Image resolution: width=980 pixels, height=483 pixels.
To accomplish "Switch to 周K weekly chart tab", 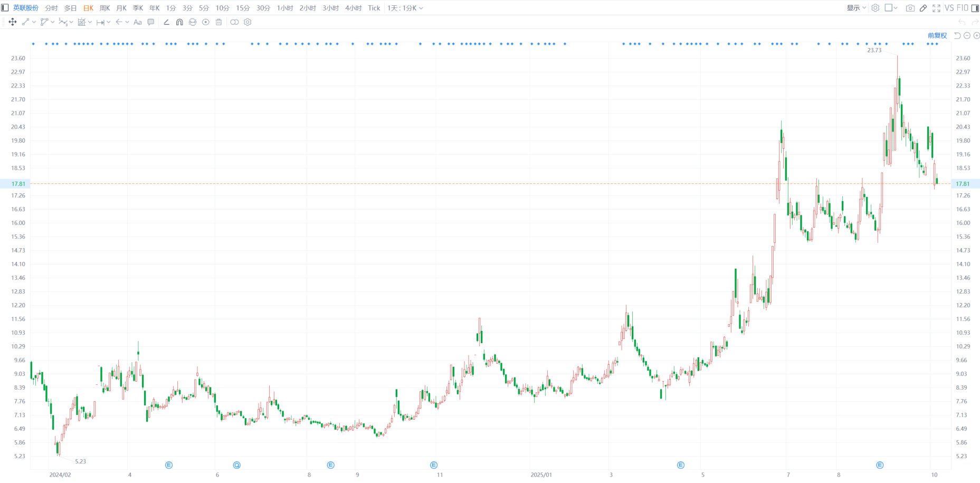I will (104, 8).
